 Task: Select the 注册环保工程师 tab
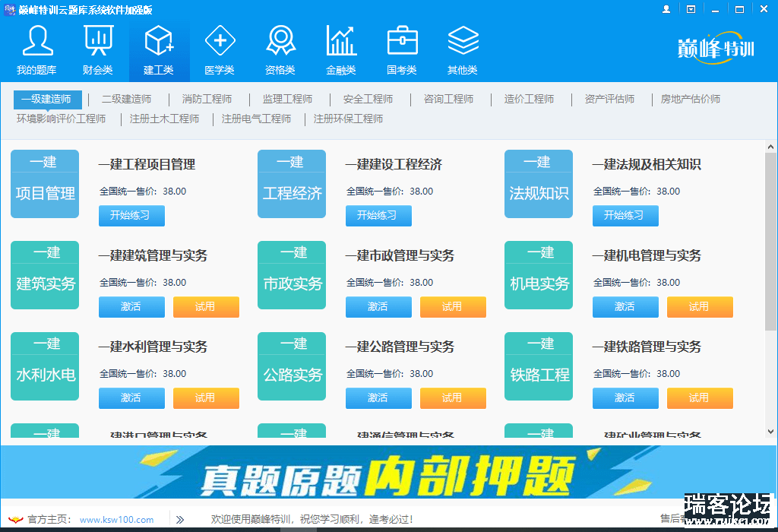pos(348,119)
